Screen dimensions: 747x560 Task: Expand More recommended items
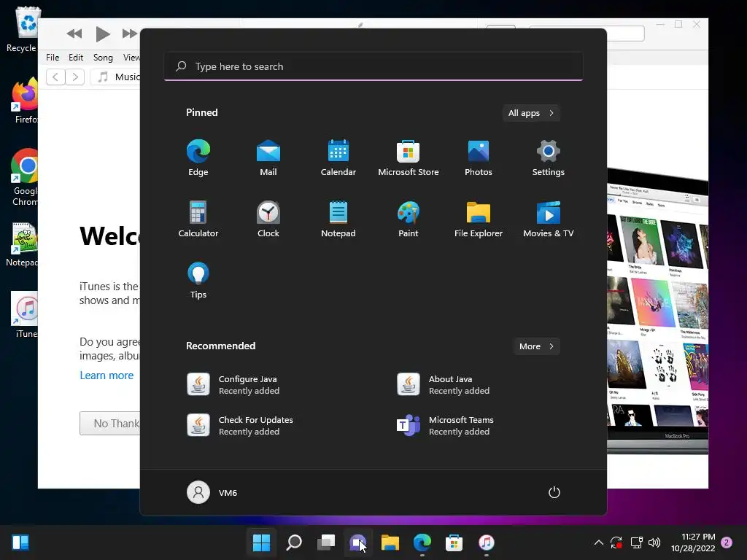(536, 346)
